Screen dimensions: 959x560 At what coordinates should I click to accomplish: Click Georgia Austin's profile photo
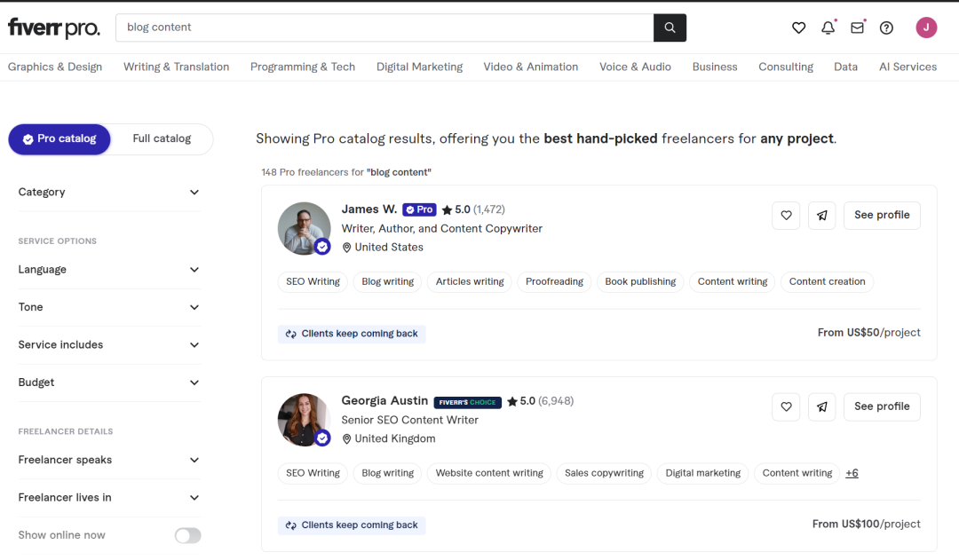tap(304, 420)
